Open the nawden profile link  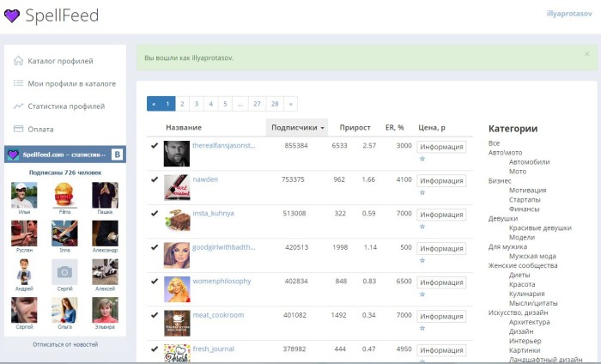[x=205, y=179]
